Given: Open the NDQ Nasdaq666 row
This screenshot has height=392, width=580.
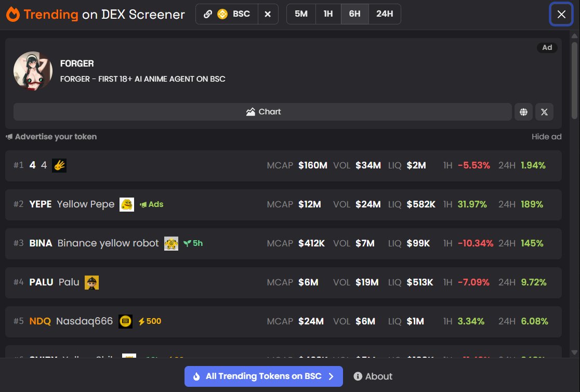Looking at the screenshot, I should 283,322.
